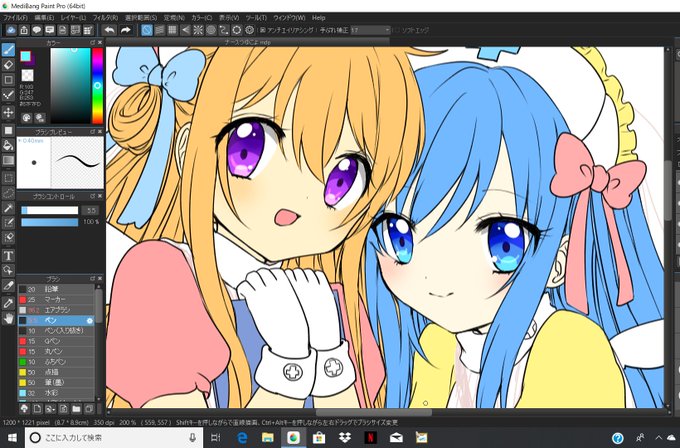The width and height of the screenshot is (680, 448).
Task: Click the palette icon in color panel
Action: point(26,118)
